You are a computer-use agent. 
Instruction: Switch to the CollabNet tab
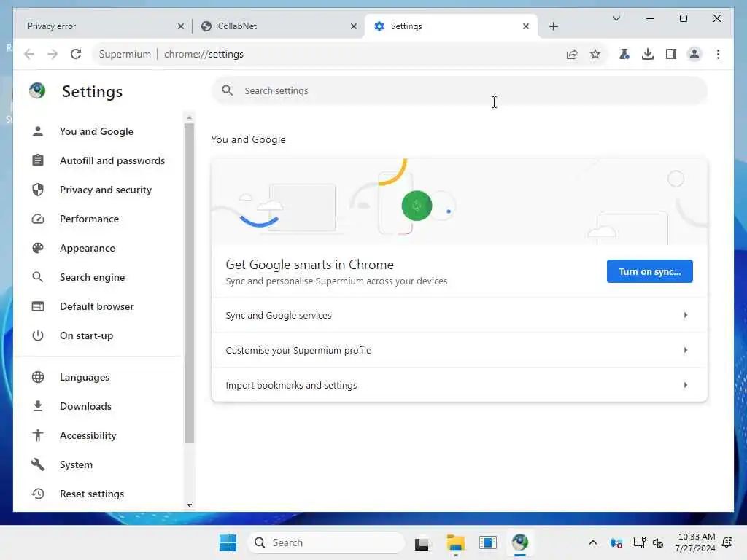(x=279, y=26)
